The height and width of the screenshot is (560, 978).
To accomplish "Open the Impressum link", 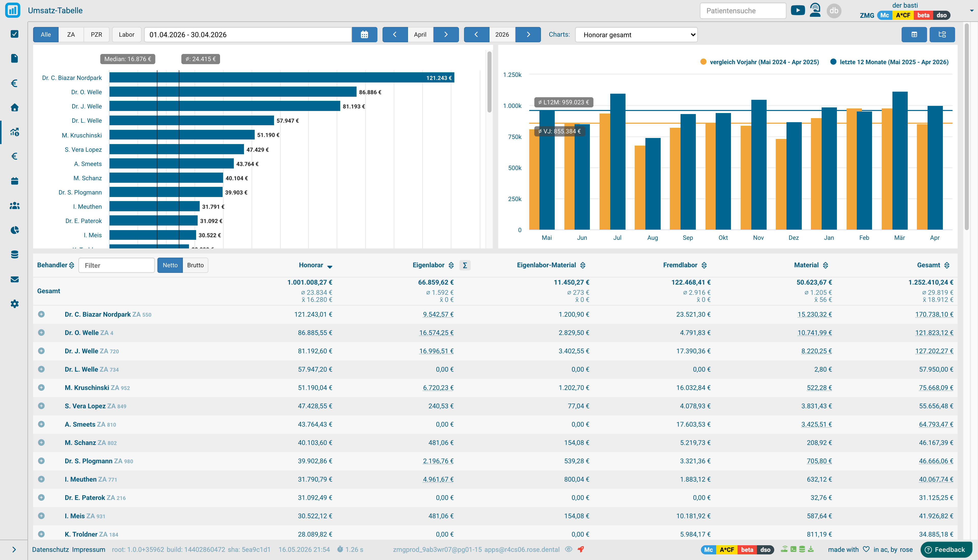I will [88, 549].
